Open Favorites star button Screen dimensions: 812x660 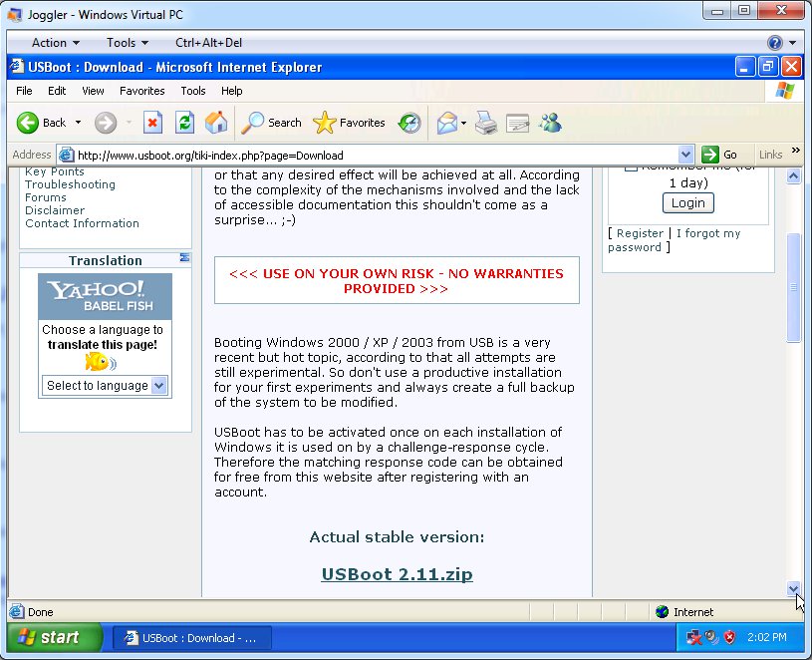tap(349, 123)
